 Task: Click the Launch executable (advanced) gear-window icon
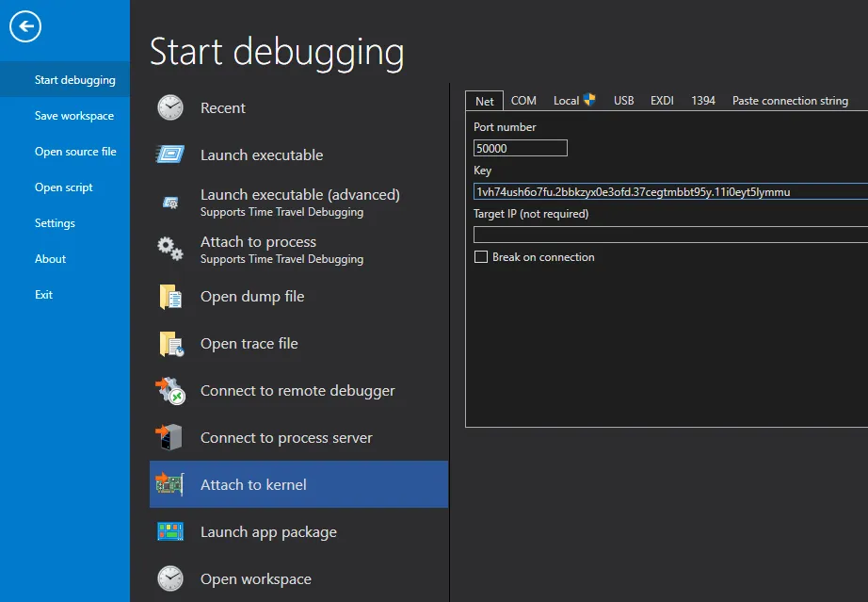[170, 203]
